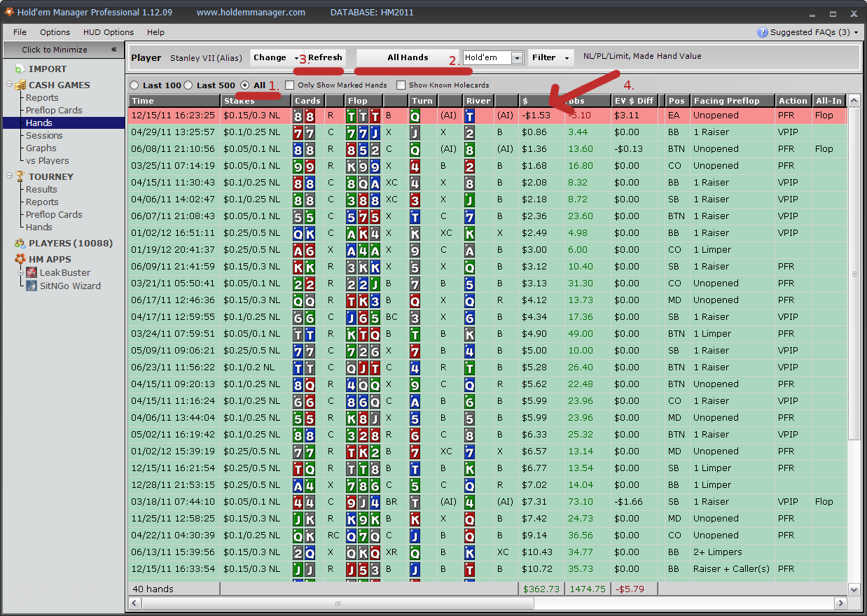Click horizontal scrollbar right arrow
The image size is (867, 616).
(x=841, y=603)
